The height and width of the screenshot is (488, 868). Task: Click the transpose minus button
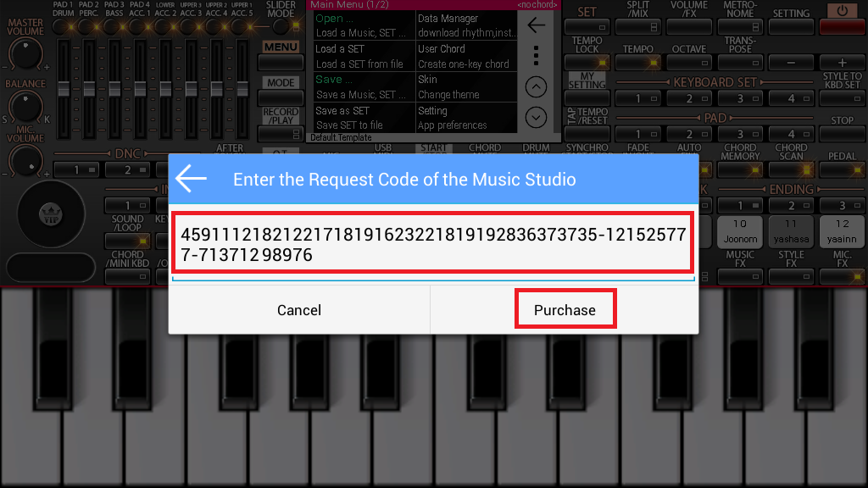[791, 63]
